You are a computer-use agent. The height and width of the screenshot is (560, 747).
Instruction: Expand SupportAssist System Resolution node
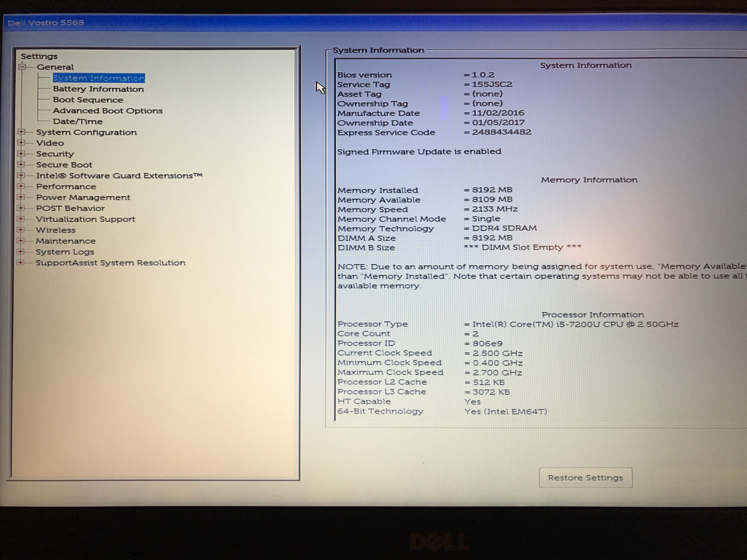21,262
